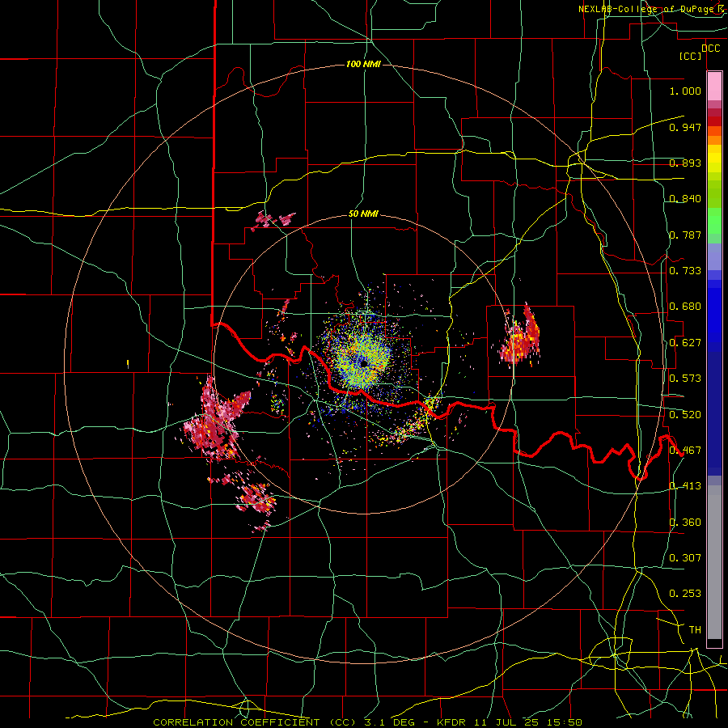Click the "50 NMI" range ring label
728x728 pixels.
point(363,214)
